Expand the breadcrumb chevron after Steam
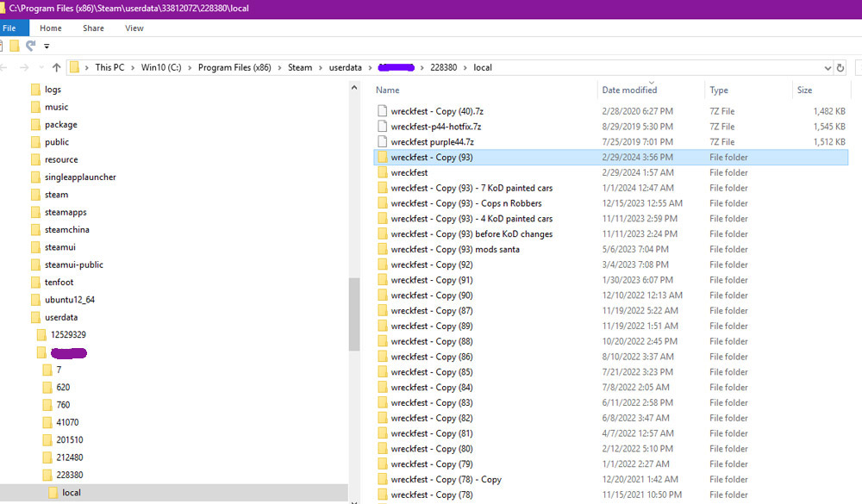The image size is (862, 504). (x=321, y=67)
